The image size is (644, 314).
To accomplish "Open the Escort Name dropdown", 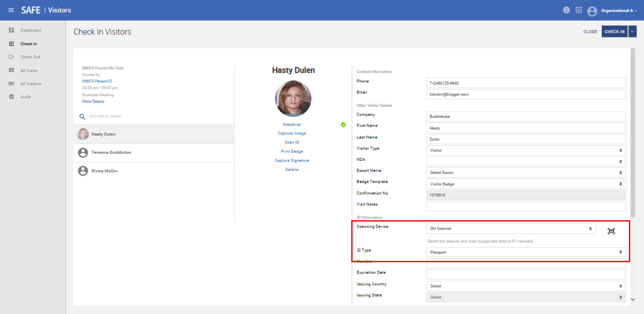I will (526, 172).
